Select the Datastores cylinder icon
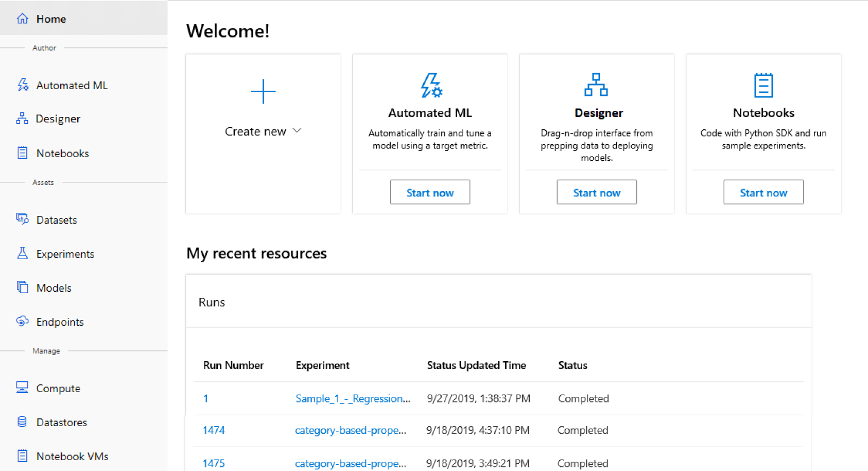The height and width of the screenshot is (471, 868). 22,422
